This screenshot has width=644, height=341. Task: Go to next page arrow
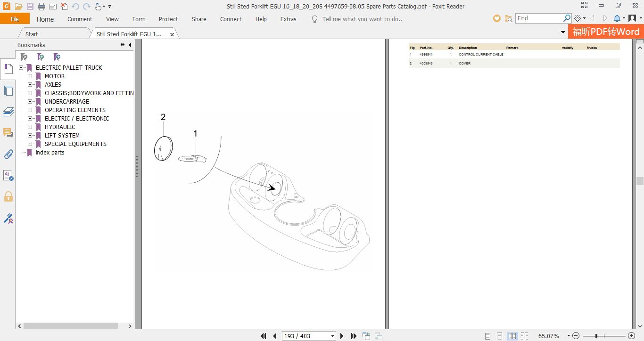pos(342,336)
